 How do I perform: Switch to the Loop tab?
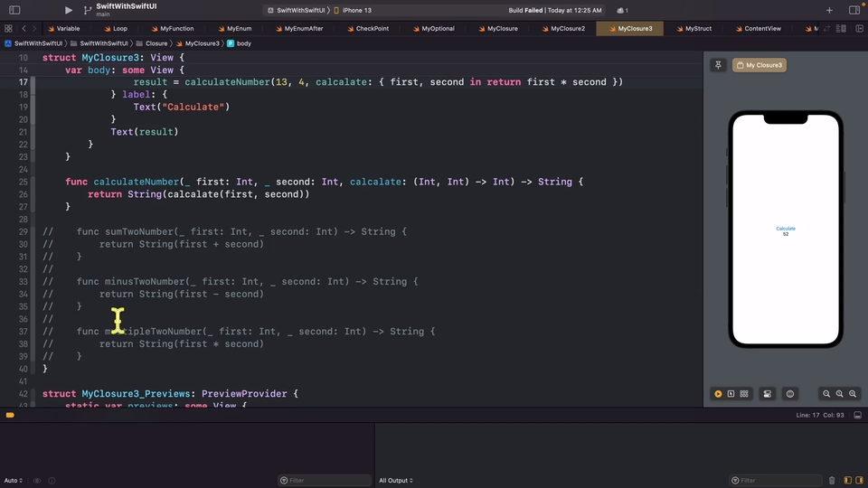tap(116, 28)
